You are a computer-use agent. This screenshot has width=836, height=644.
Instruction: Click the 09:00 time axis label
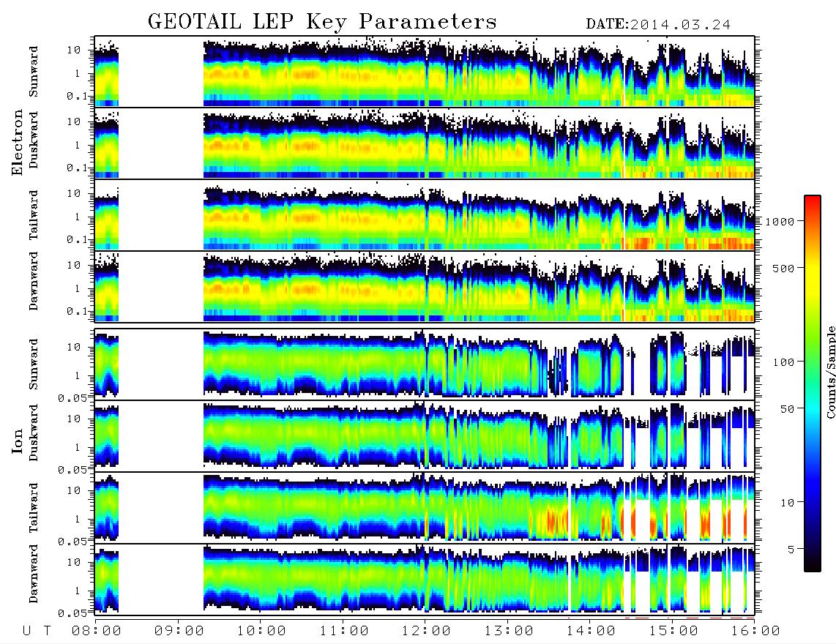[179, 631]
